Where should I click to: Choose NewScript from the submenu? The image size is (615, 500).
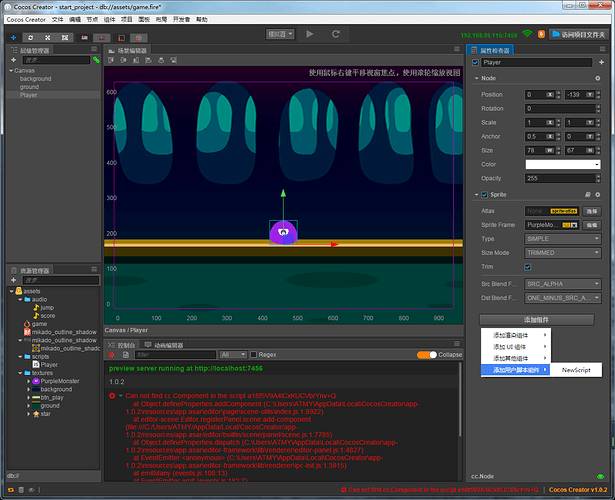(x=576, y=370)
